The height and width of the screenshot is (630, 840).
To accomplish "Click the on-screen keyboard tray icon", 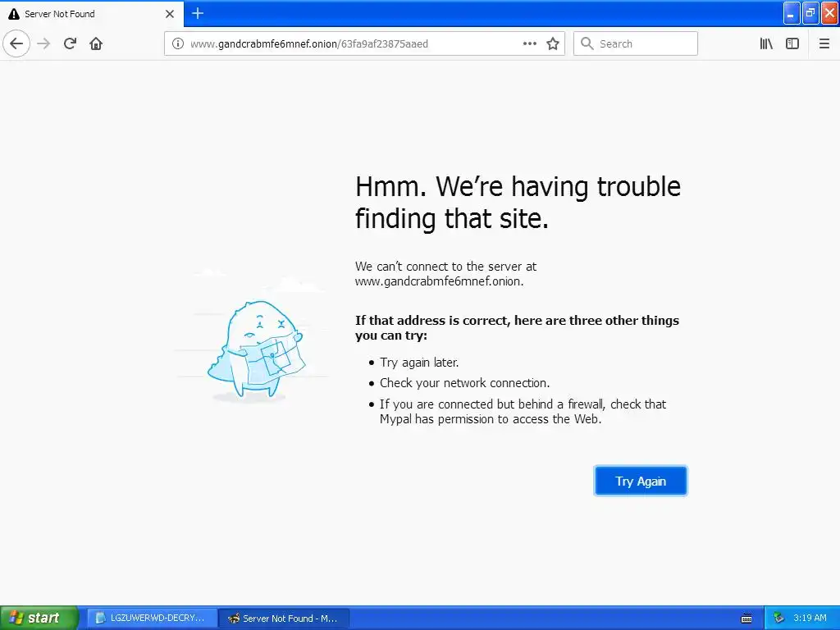I will (746, 619).
